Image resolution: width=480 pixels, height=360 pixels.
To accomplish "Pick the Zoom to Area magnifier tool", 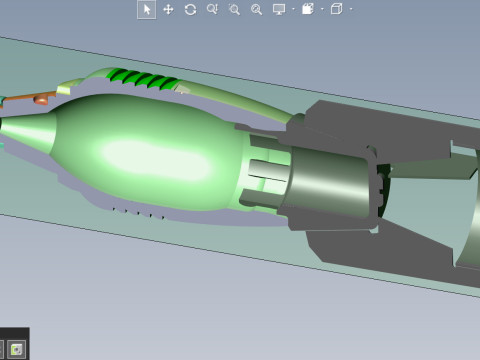I will (234, 9).
